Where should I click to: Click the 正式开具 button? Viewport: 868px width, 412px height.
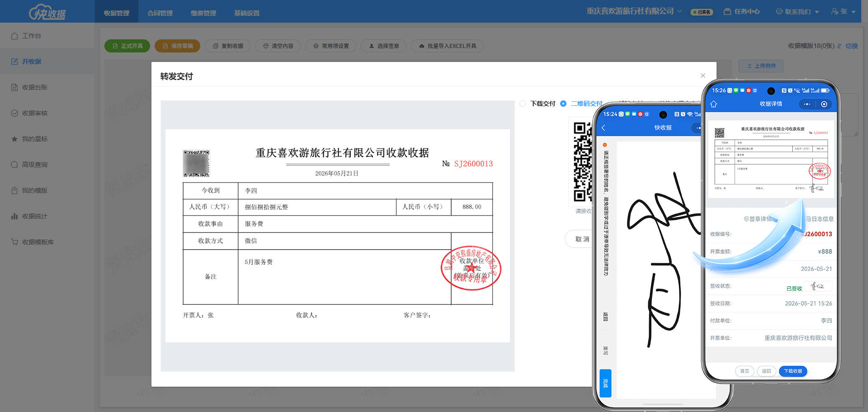pyautogui.click(x=127, y=46)
